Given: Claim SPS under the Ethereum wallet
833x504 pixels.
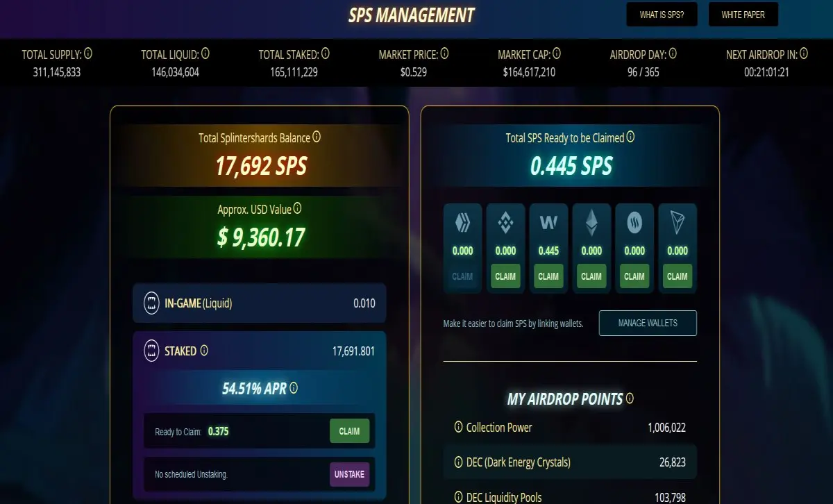Looking at the screenshot, I should click(591, 276).
